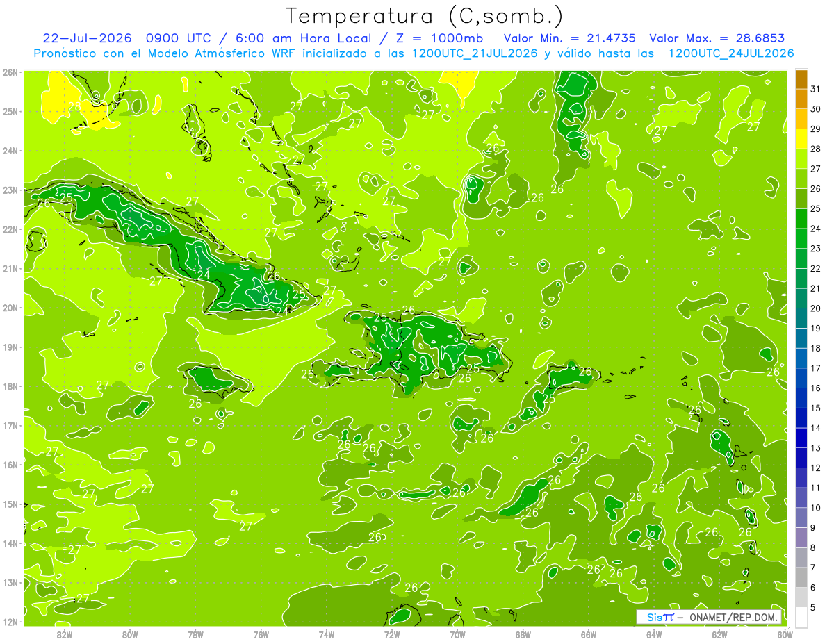Click the colorbar legend value "31"

[x=816, y=88]
